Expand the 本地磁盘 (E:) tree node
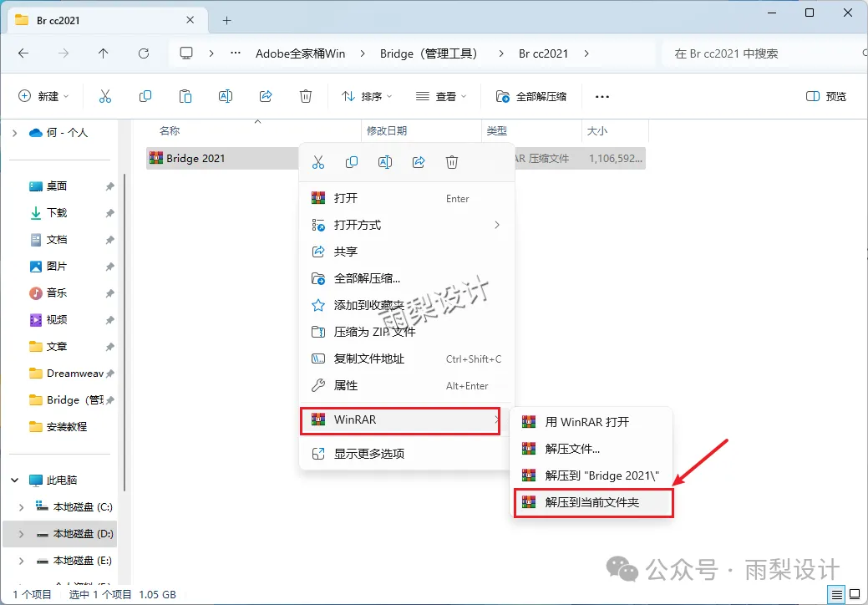 (x=21, y=561)
